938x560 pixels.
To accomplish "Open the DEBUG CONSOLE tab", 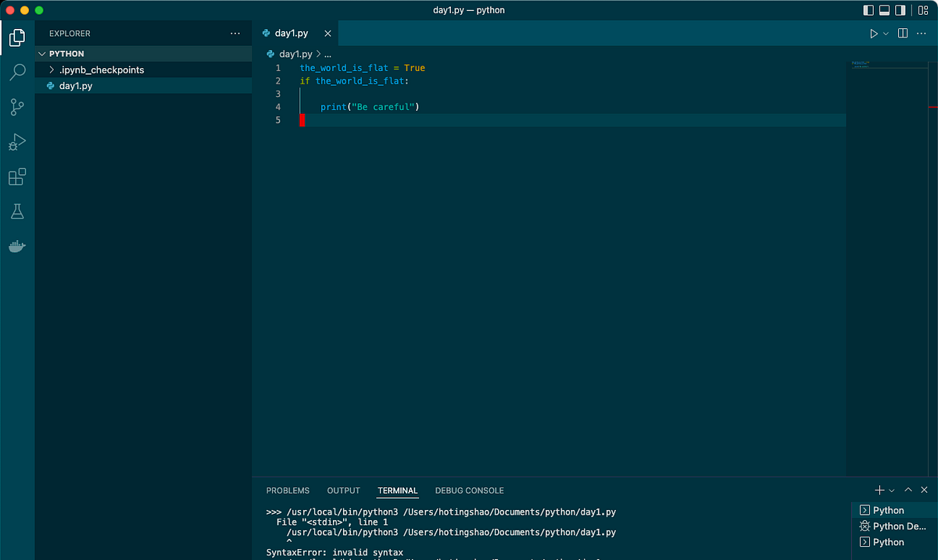I will pos(469,490).
